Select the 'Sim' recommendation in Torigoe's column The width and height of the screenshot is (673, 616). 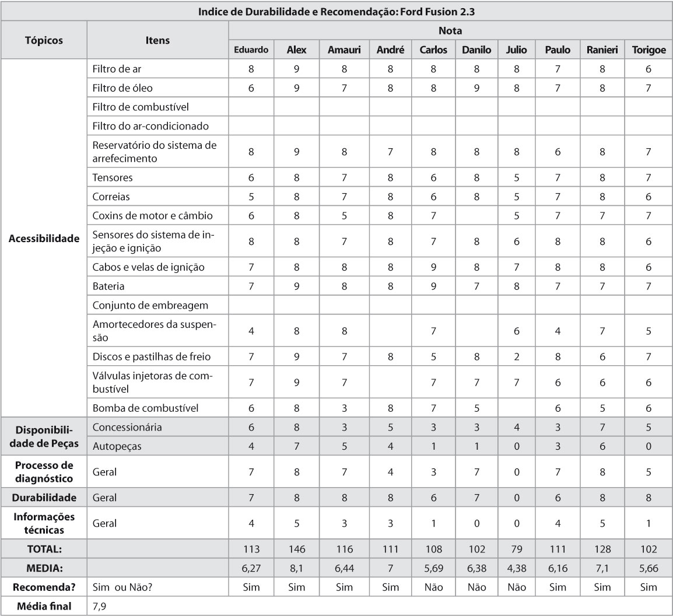(x=649, y=587)
